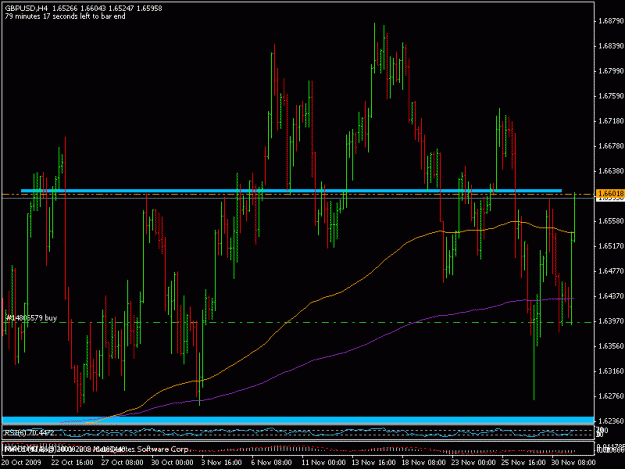Click the 1.67180 price axis label

coord(611,121)
